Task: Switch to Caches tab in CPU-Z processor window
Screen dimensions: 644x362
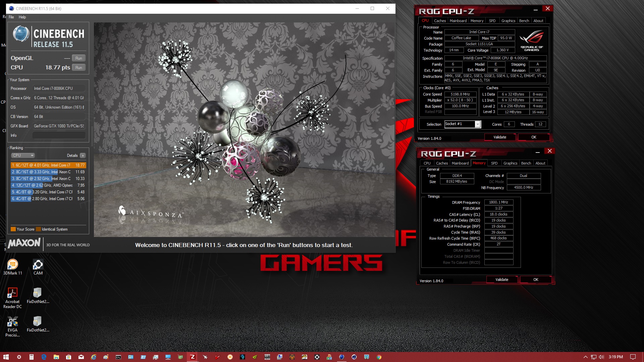Action: tap(440, 21)
